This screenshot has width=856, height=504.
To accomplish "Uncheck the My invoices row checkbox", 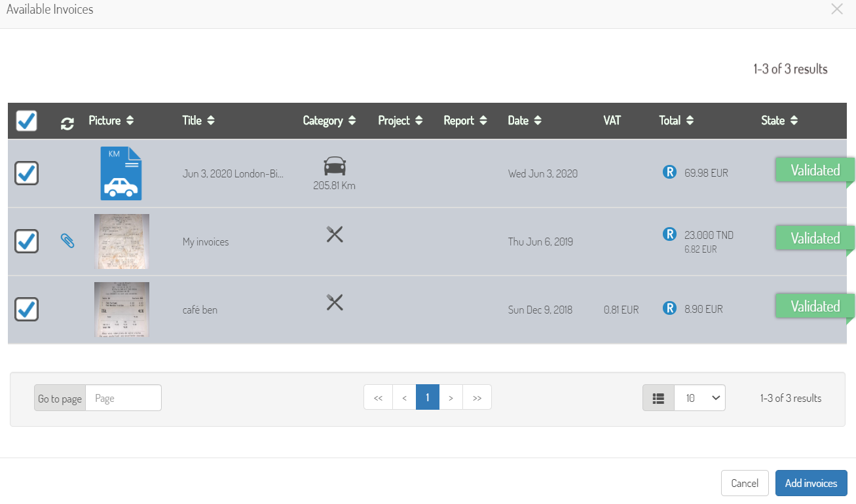I will pyautogui.click(x=26, y=241).
